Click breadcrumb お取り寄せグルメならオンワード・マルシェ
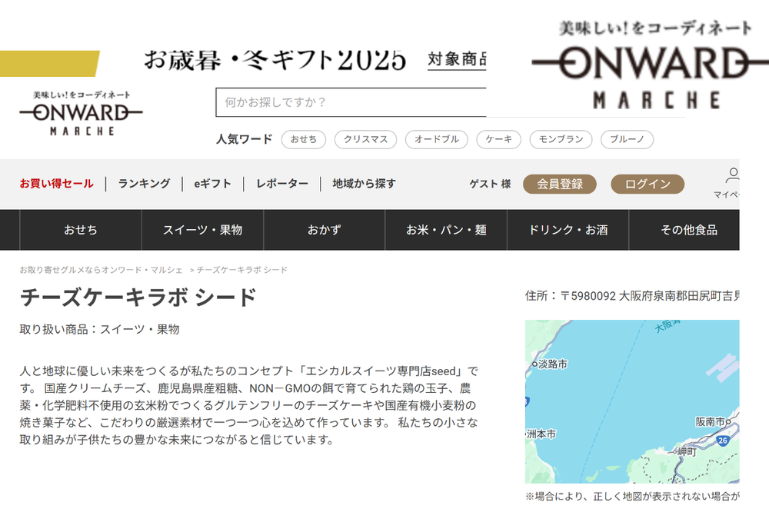 [x=101, y=270]
